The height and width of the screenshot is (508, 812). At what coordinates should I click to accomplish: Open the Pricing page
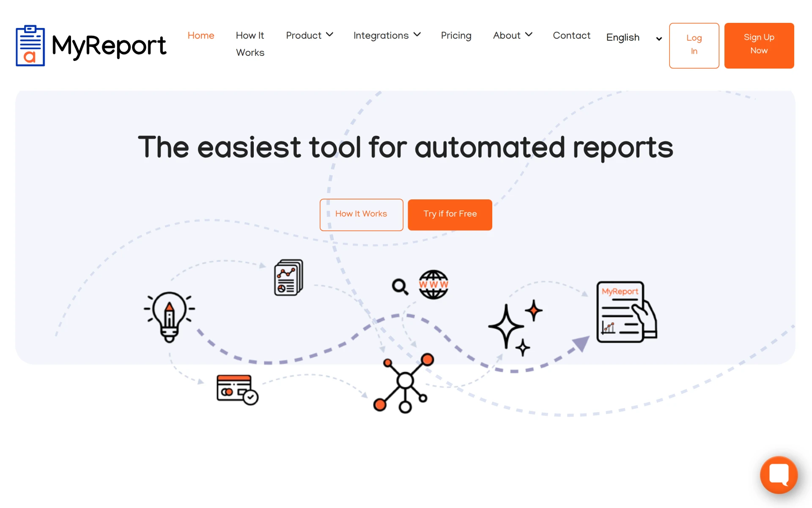click(x=456, y=36)
